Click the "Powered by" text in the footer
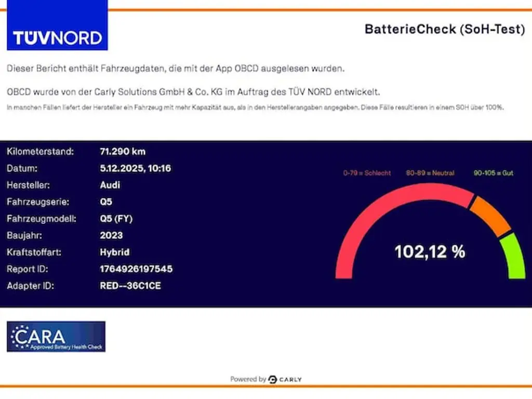Image resolution: width=532 pixels, height=399 pixels. coord(248,379)
